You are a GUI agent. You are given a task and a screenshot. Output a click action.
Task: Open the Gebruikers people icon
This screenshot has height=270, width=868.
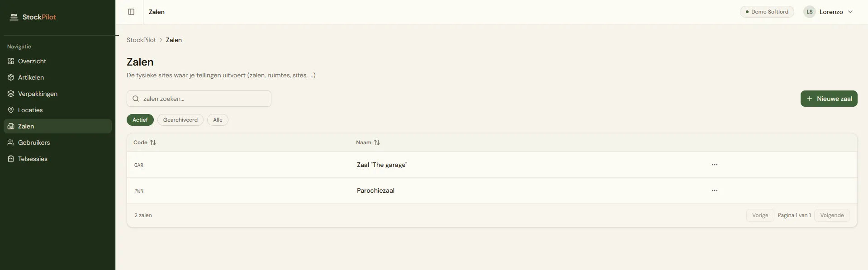point(11,142)
